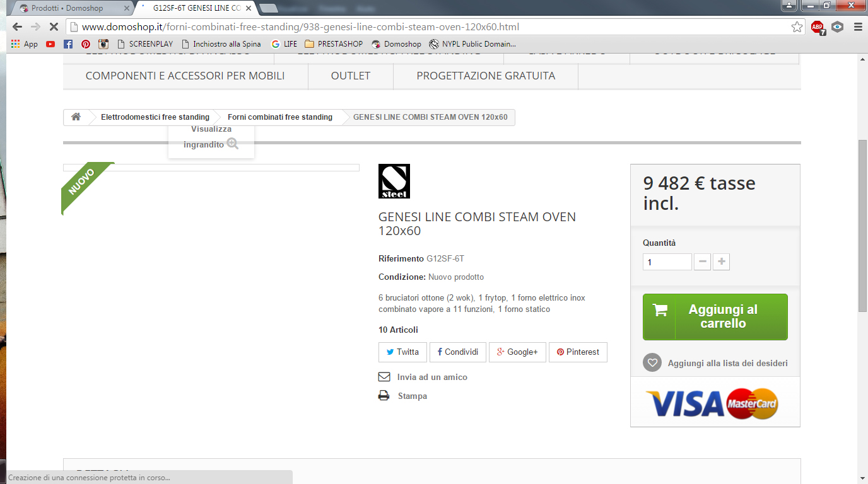Increase quantity with plus button

click(x=721, y=262)
